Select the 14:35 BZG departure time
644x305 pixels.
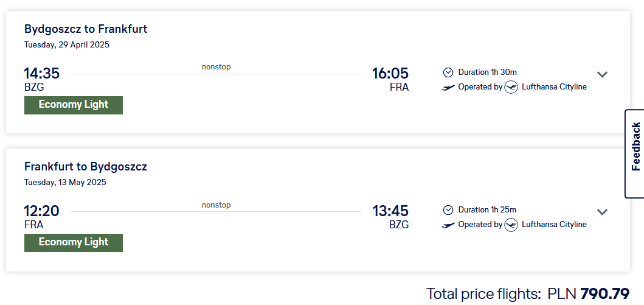(41, 74)
